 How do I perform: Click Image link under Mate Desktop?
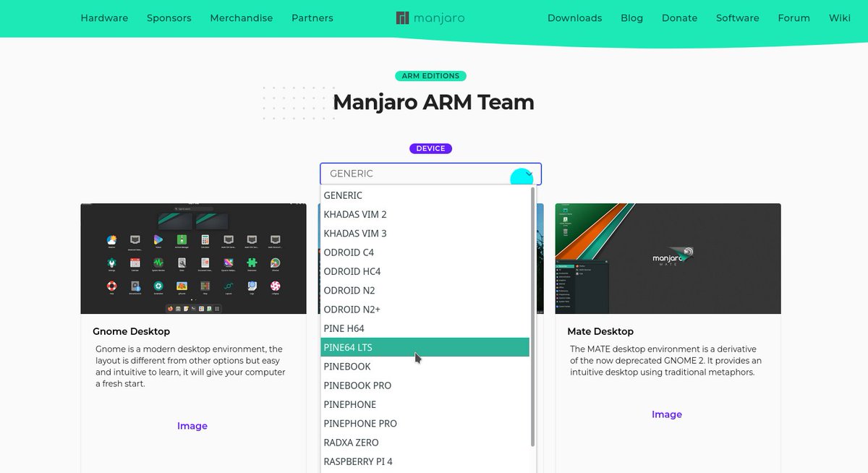667,414
